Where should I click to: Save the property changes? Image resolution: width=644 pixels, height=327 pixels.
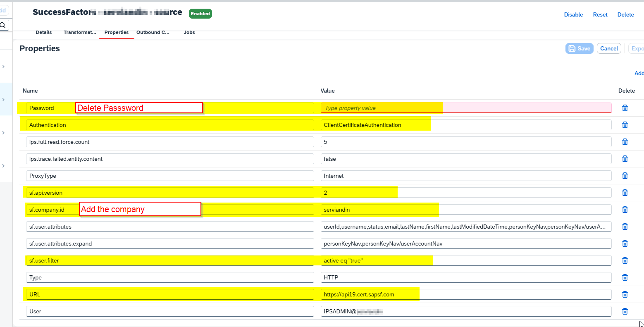[580, 48]
